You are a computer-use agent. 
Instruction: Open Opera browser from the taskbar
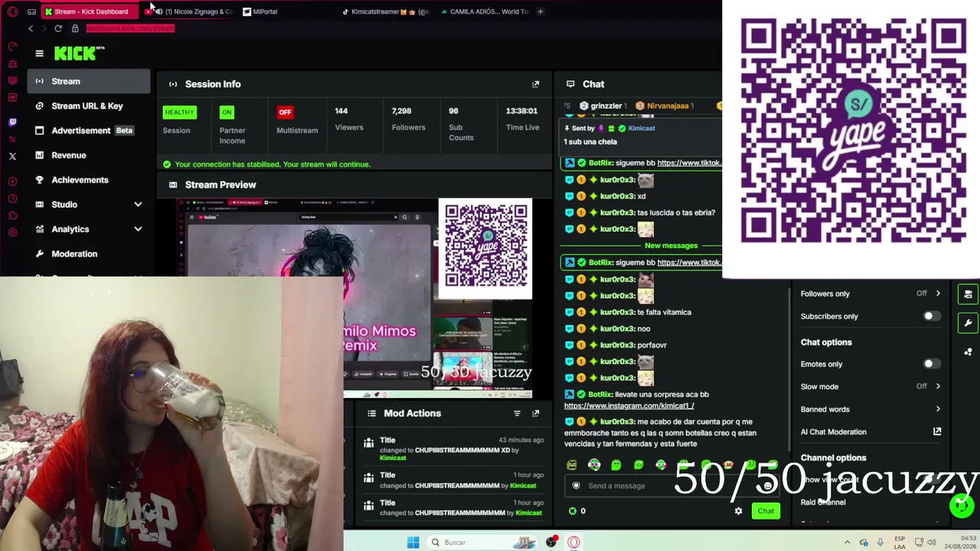pyautogui.click(x=573, y=543)
